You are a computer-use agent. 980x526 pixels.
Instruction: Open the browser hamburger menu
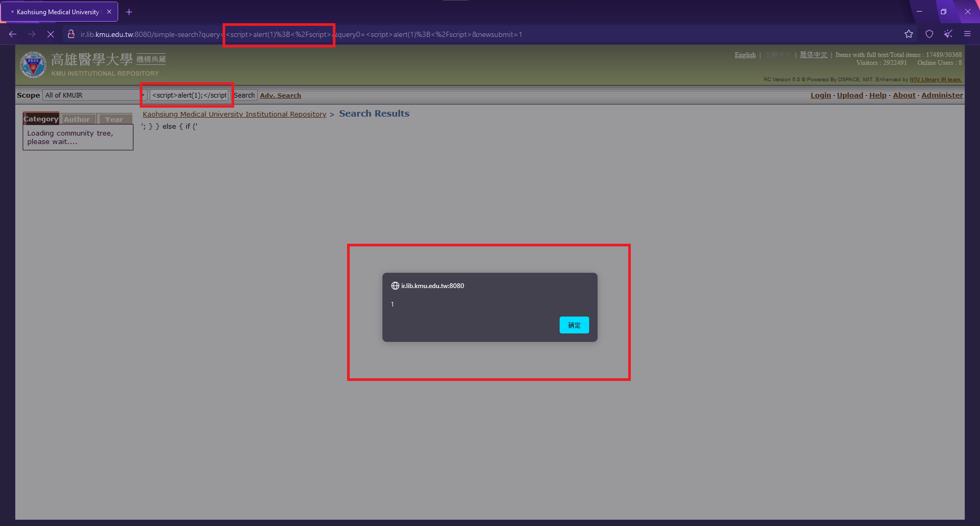coord(967,34)
